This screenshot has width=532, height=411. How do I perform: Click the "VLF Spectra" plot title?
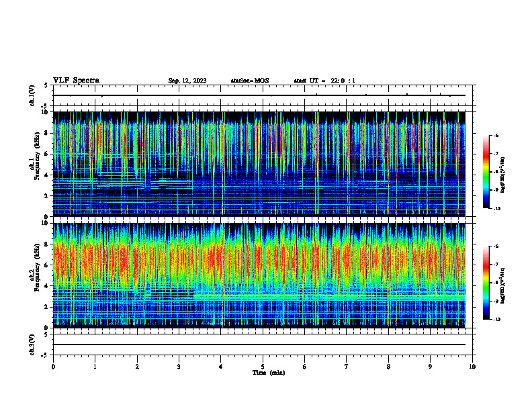pos(76,81)
